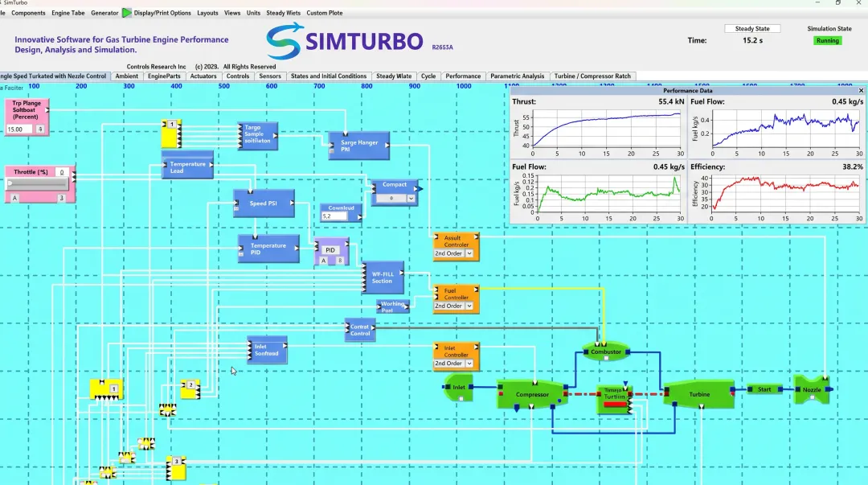Select the Turbine block
This screenshot has height=485, width=868.
coord(699,394)
